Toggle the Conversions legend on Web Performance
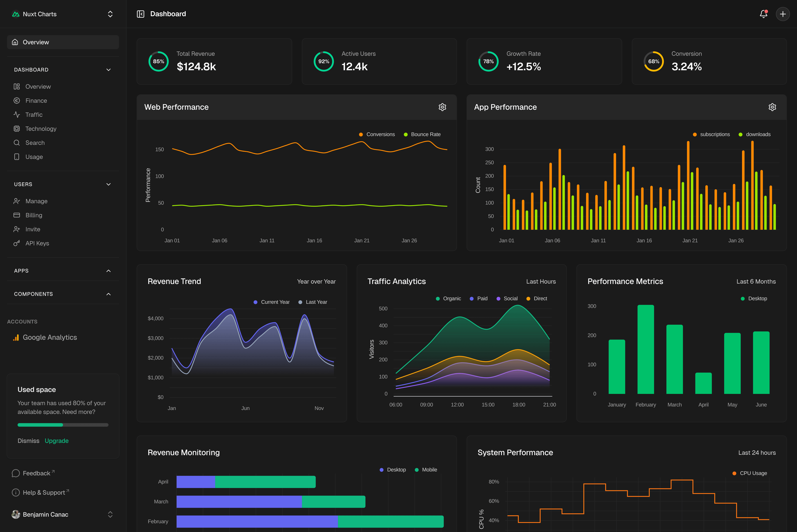This screenshot has height=532, width=797. click(377, 134)
